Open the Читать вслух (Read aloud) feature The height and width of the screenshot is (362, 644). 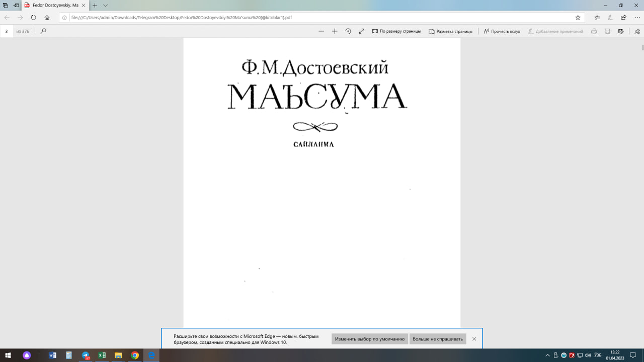[501, 31]
